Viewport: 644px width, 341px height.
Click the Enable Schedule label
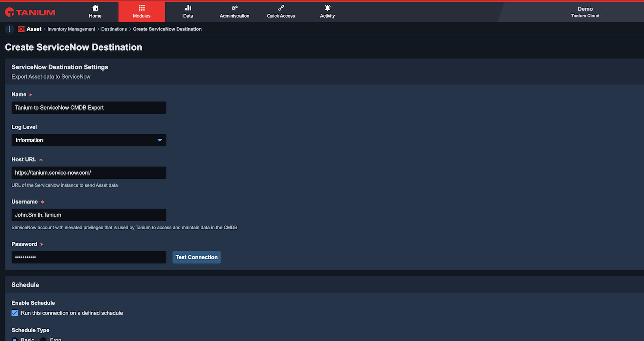click(x=33, y=303)
